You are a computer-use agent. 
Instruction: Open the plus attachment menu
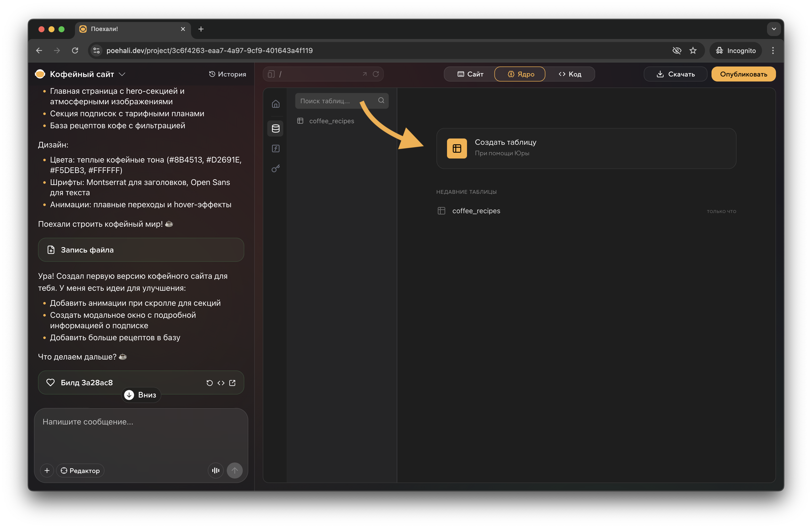47,470
